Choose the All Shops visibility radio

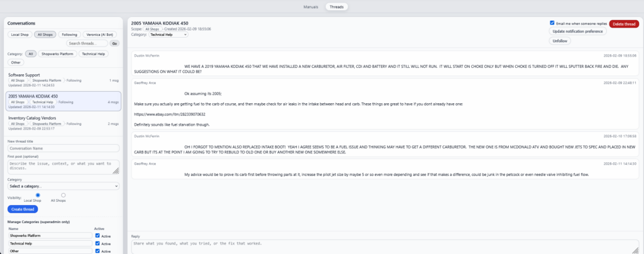tap(63, 195)
